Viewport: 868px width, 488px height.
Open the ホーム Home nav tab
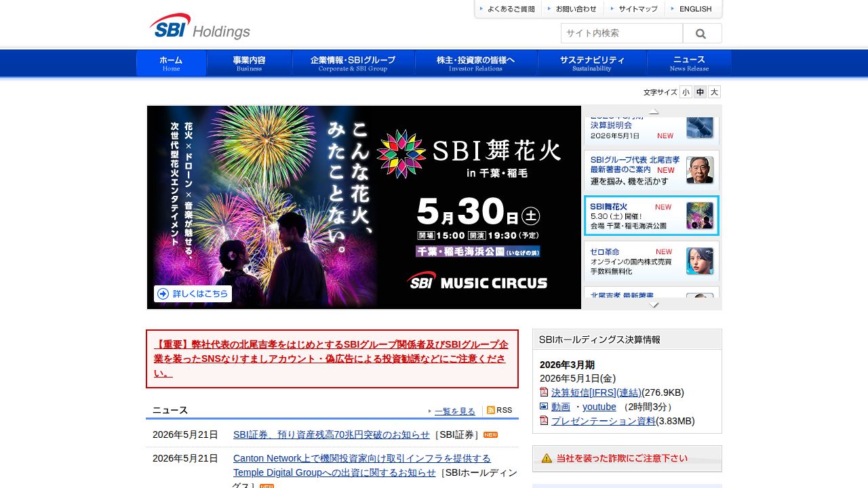(x=172, y=63)
